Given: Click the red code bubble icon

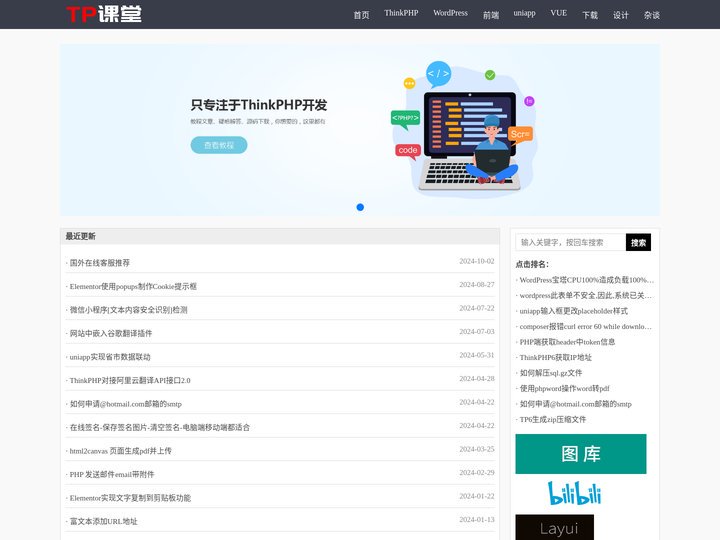Looking at the screenshot, I should (408, 151).
